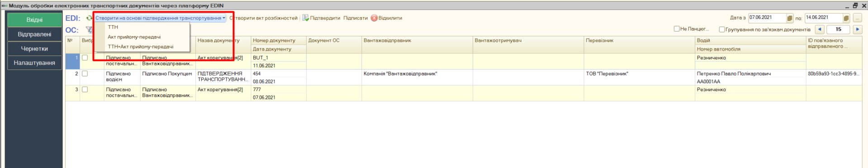The width and height of the screenshot is (868, 168).
Task: Click the green EDI refresh icon
Action: tap(89, 18)
